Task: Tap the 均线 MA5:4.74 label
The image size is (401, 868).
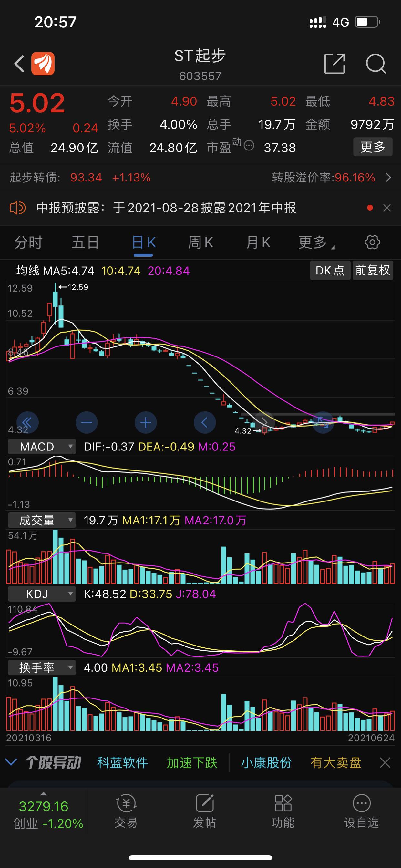Action: click(x=55, y=271)
